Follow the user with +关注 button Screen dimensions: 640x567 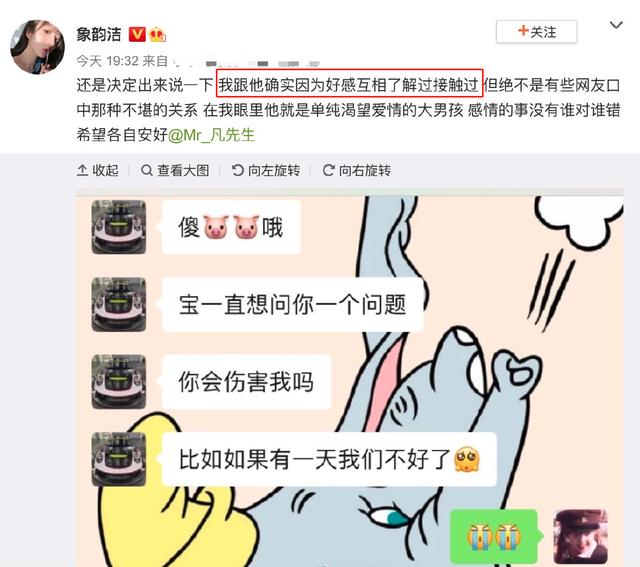tap(537, 31)
